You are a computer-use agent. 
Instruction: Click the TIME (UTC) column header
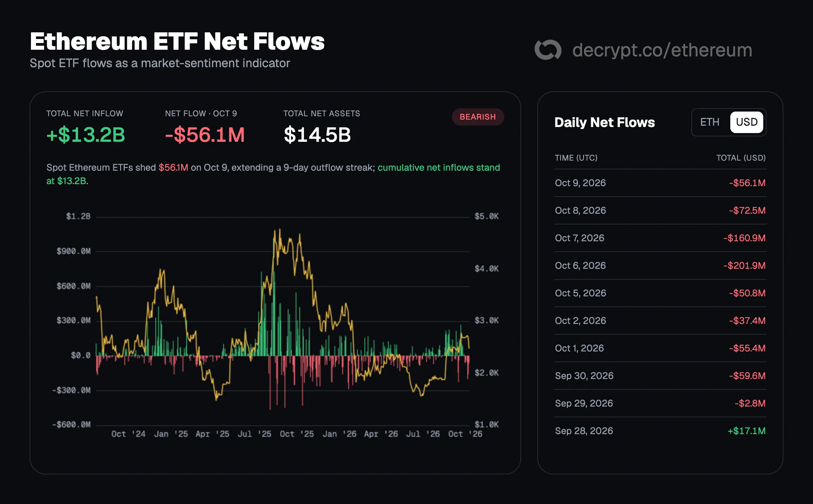click(576, 158)
